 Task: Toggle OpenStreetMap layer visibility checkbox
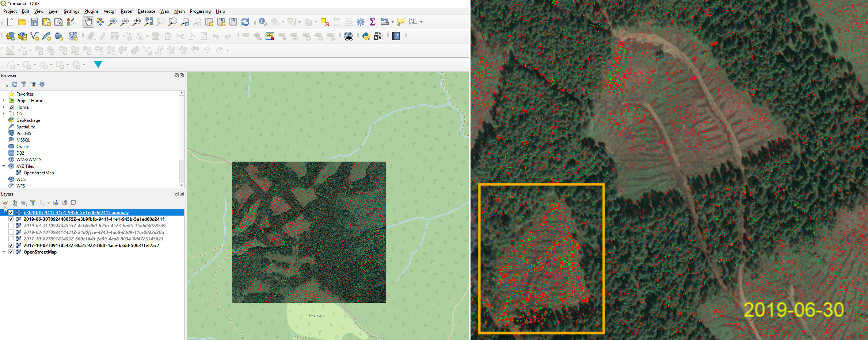pyautogui.click(x=11, y=252)
